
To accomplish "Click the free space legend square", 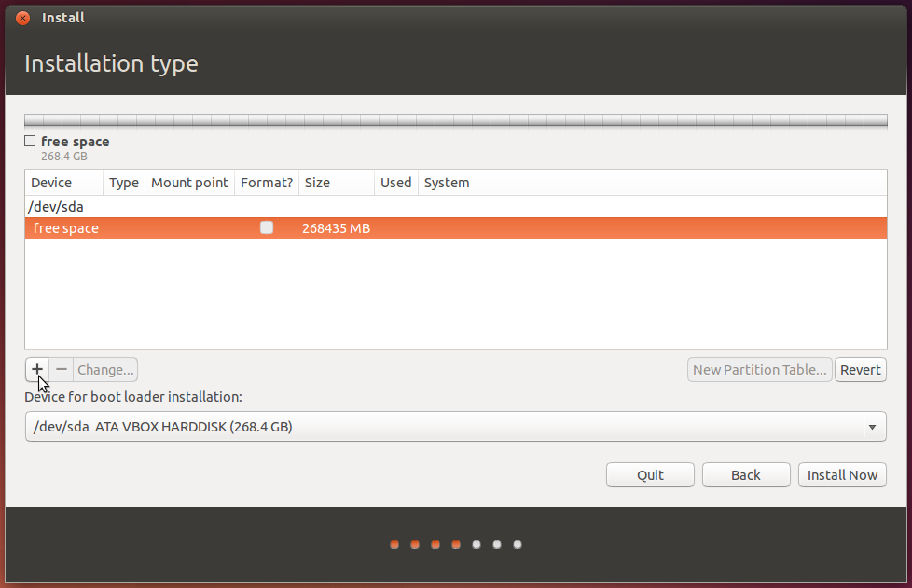I will tap(30, 141).
